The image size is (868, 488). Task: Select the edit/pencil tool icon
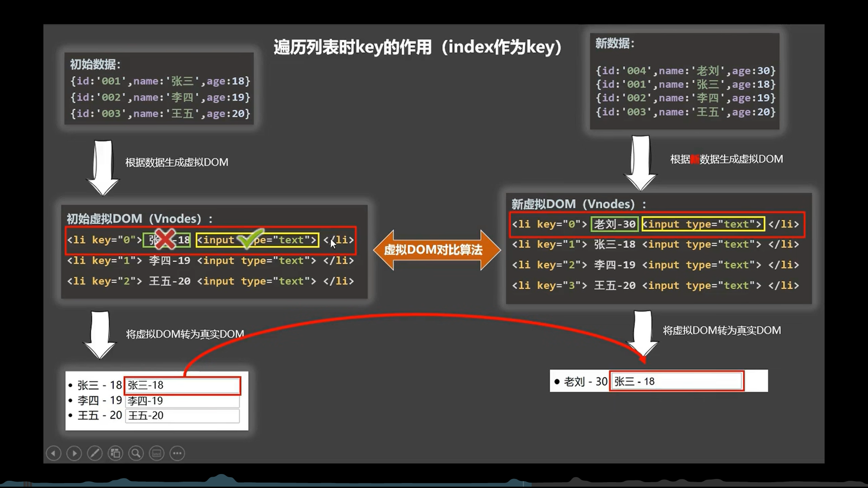94,454
